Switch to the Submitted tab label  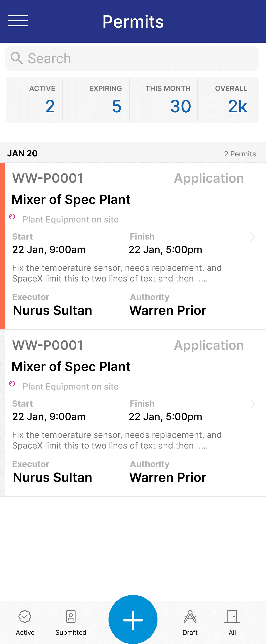pyautogui.click(x=71, y=632)
